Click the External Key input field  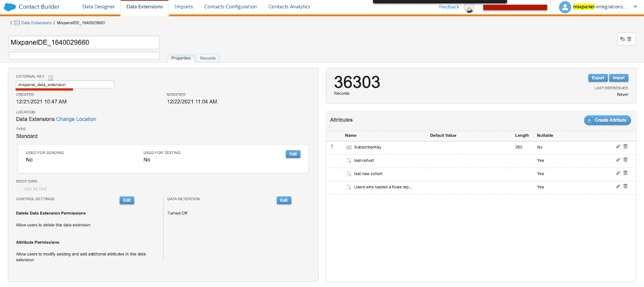[x=65, y=84]
